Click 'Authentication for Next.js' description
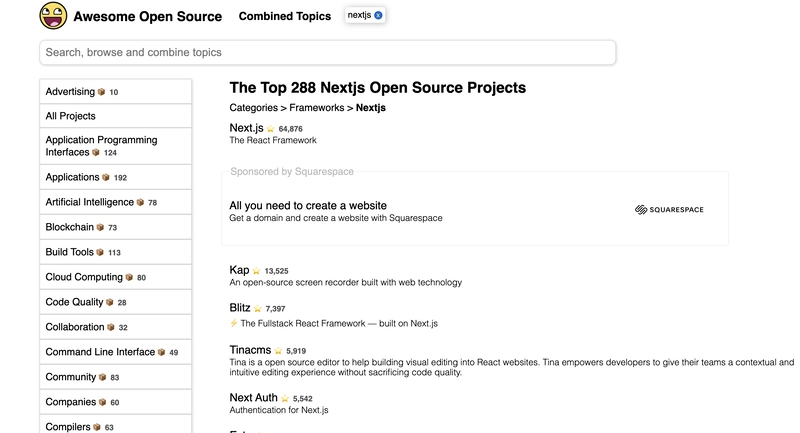The height and width of the screenshot is (433, 800). click(279, 410)
